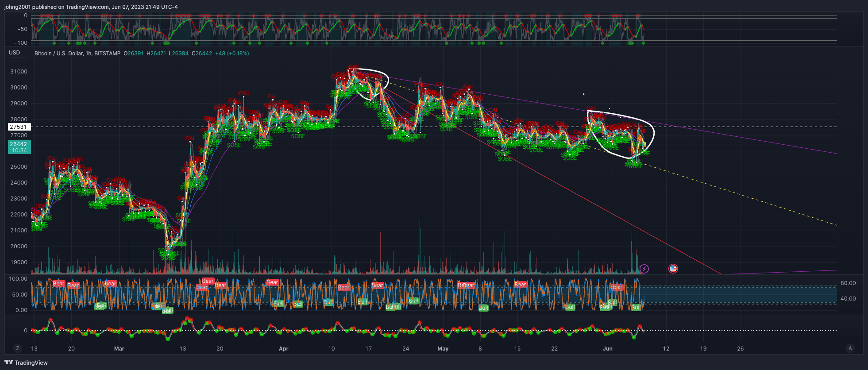
Task: Click the 8 date label on time axis
Action: point(480,349)
